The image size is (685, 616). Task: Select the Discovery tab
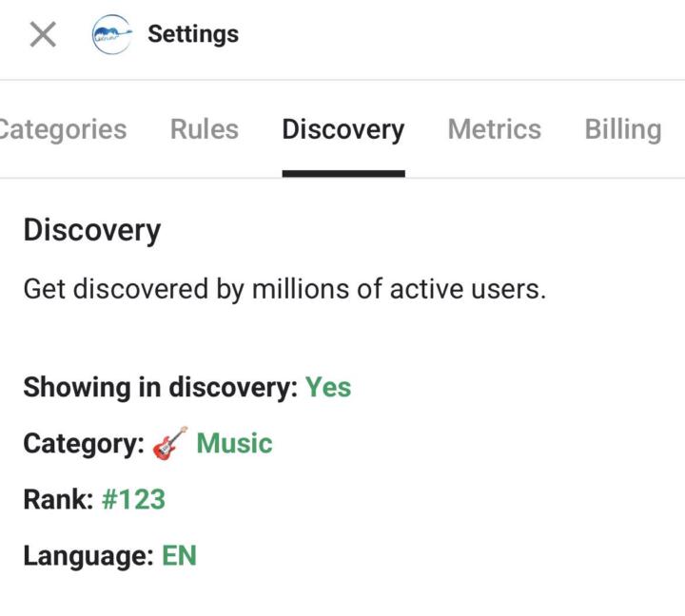pyautogui.click(x=342, y=129)
